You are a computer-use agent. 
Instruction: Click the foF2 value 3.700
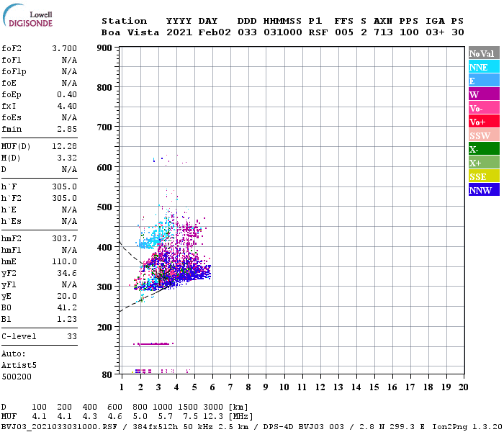point(64,48)
